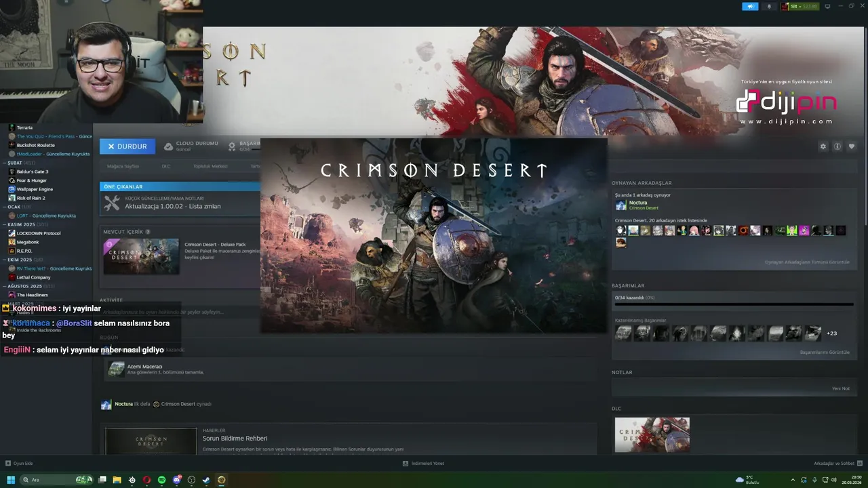Select LOCKDOWN Protocol in the library
The width and height of the screenshot is (868, 488).
point(39,233)
